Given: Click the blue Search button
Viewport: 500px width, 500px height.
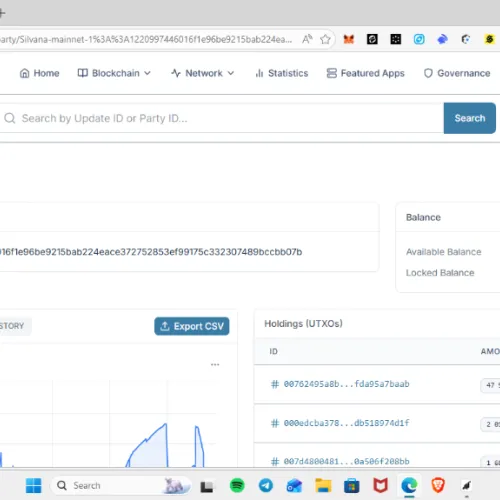Looking at the screenshot, I should 470,118.
